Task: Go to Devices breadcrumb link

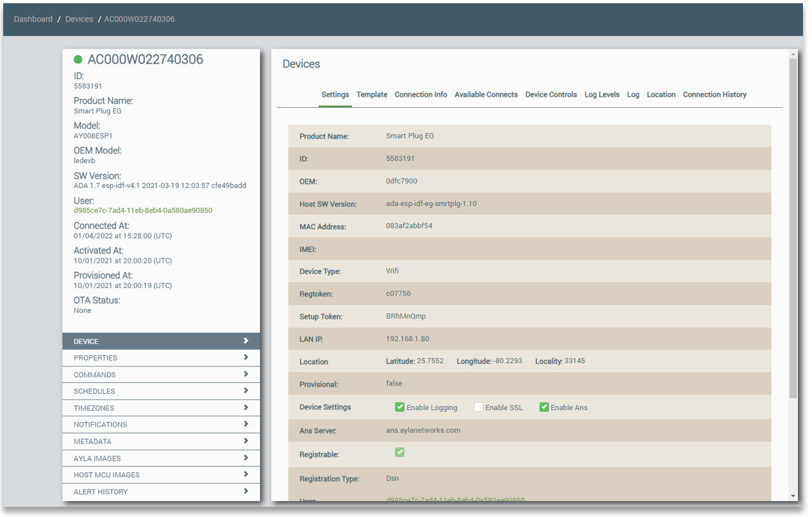Action: [79, 19]
